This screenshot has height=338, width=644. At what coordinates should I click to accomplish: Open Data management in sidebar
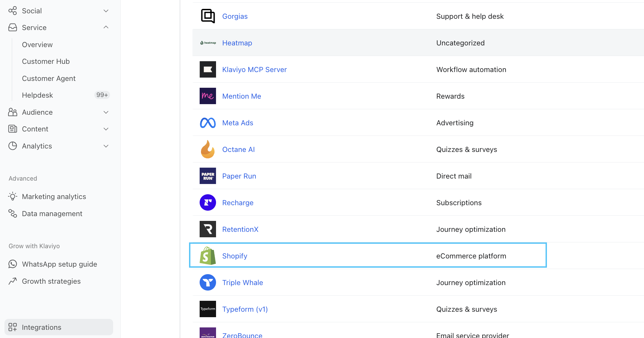[x=52, y=213]
